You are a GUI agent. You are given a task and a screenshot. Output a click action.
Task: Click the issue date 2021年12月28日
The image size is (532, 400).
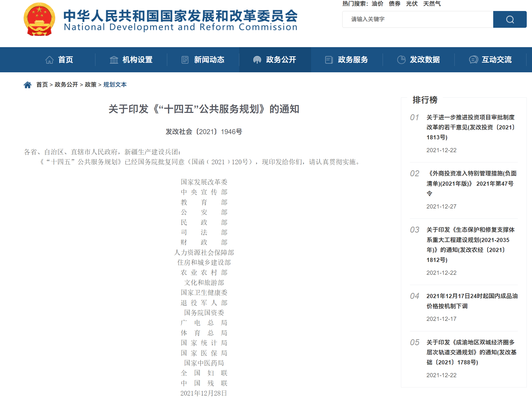click(204, 393)
